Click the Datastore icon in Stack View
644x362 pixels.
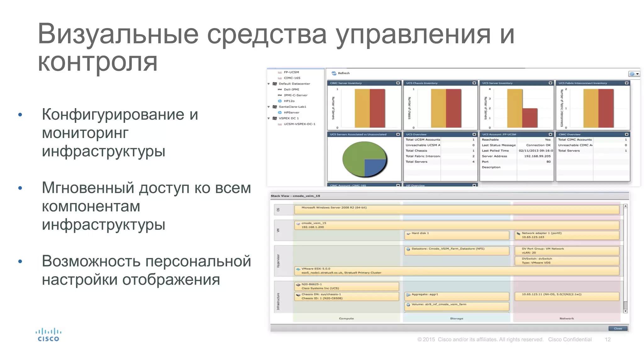tap(408, 249)
